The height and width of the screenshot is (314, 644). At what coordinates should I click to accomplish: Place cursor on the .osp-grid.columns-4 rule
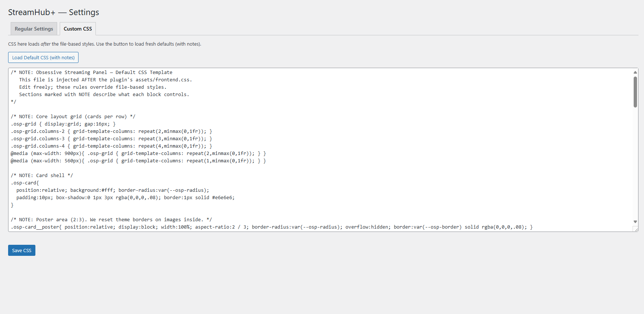click(111, 146)
